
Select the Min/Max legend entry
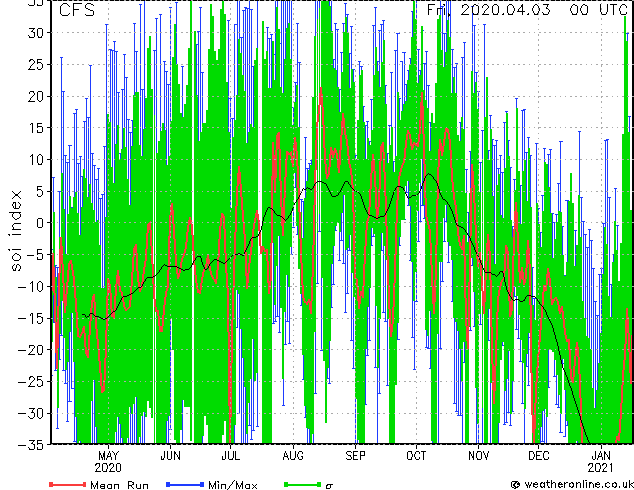coord(212,484)
